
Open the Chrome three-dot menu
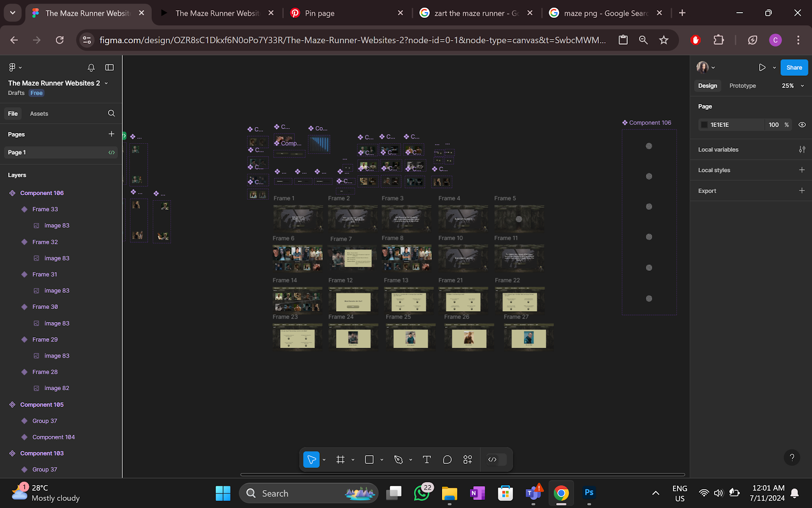798,40
